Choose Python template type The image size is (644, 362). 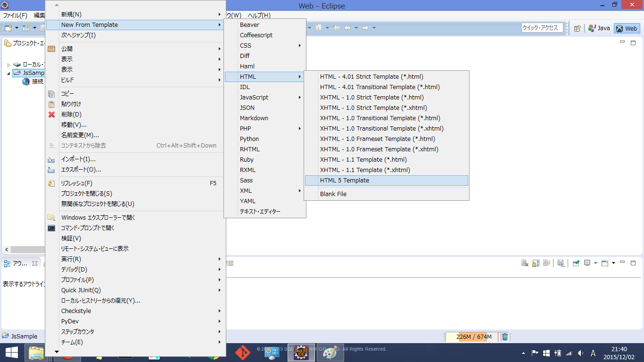tap(265, 139)
